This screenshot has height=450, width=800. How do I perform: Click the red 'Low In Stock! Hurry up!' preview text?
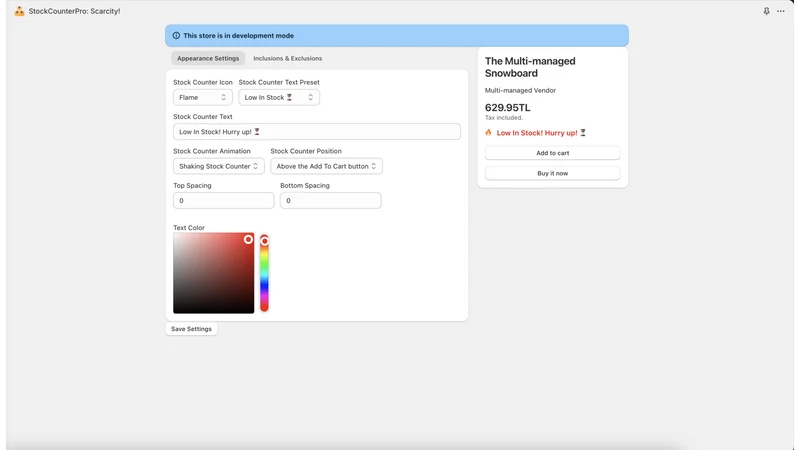[x=537, y=133]
